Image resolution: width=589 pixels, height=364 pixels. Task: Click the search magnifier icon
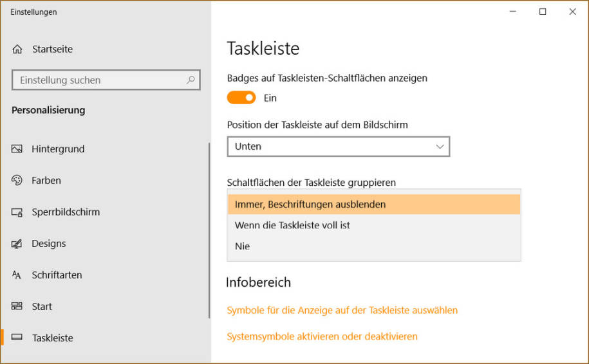click(x=191, y=80)
